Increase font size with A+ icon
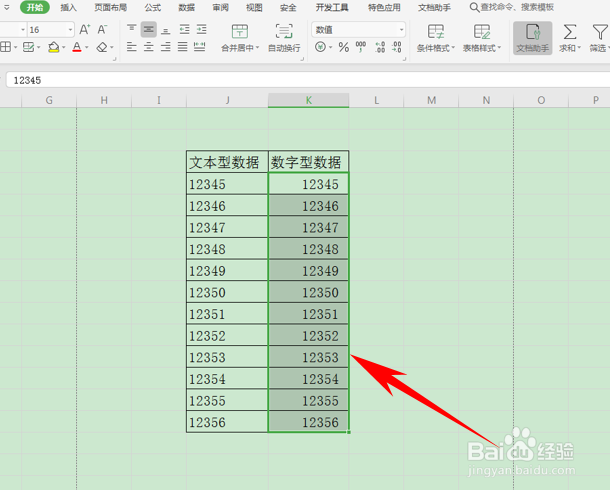This screenshot has width=610, height=492. point(84,30)
